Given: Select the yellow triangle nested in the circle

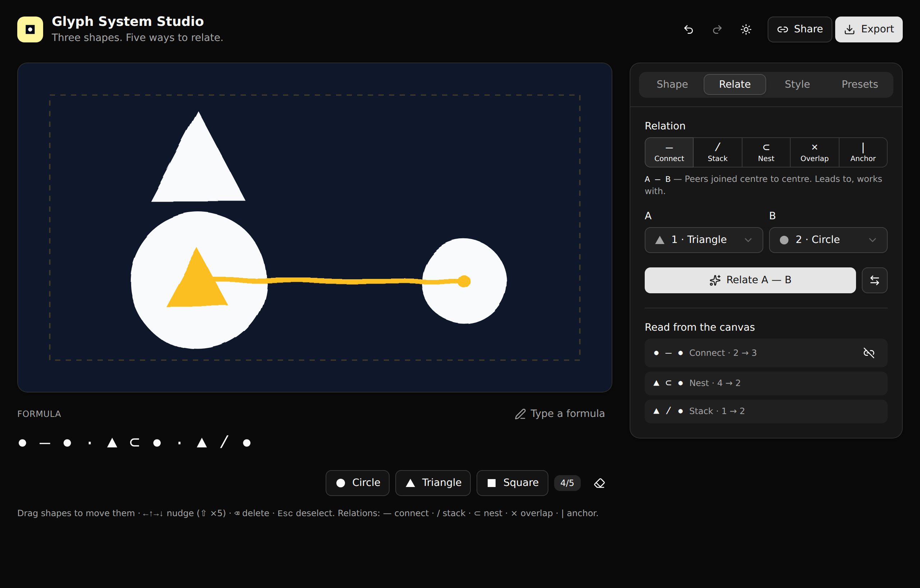Looking at the screenshot, I should [x=197, y=285].
